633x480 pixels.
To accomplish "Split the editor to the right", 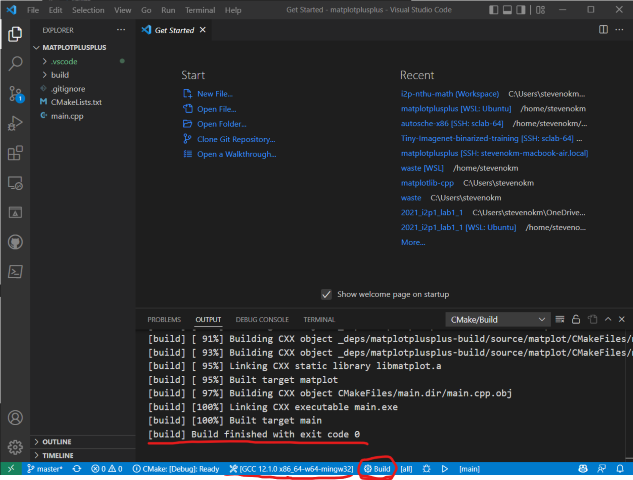I will coord(603,29).
